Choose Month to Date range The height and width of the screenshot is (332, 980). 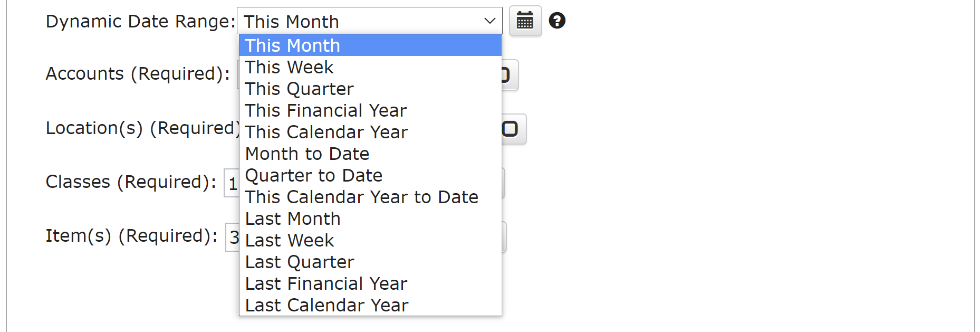[369, 154]
